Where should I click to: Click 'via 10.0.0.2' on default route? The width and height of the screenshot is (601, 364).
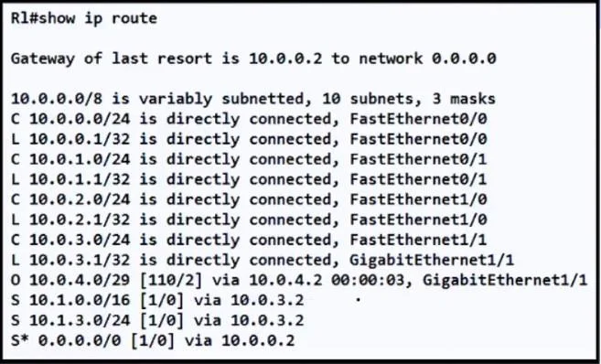[240, 340]
